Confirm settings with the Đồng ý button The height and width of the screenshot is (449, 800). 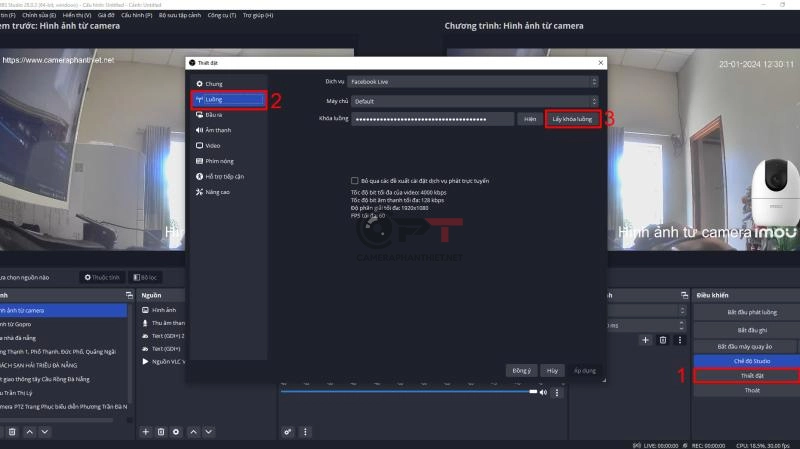pyautogui.click(x=521, y=371)
